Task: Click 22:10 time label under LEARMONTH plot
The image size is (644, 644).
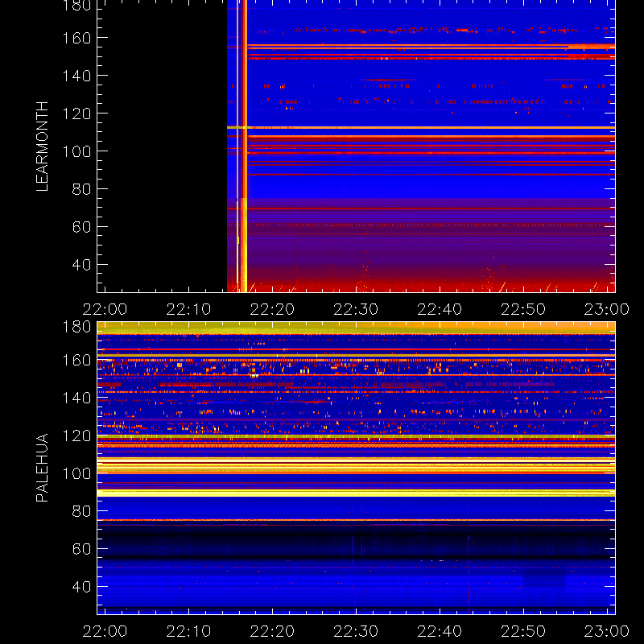Action: coord(188,309)
